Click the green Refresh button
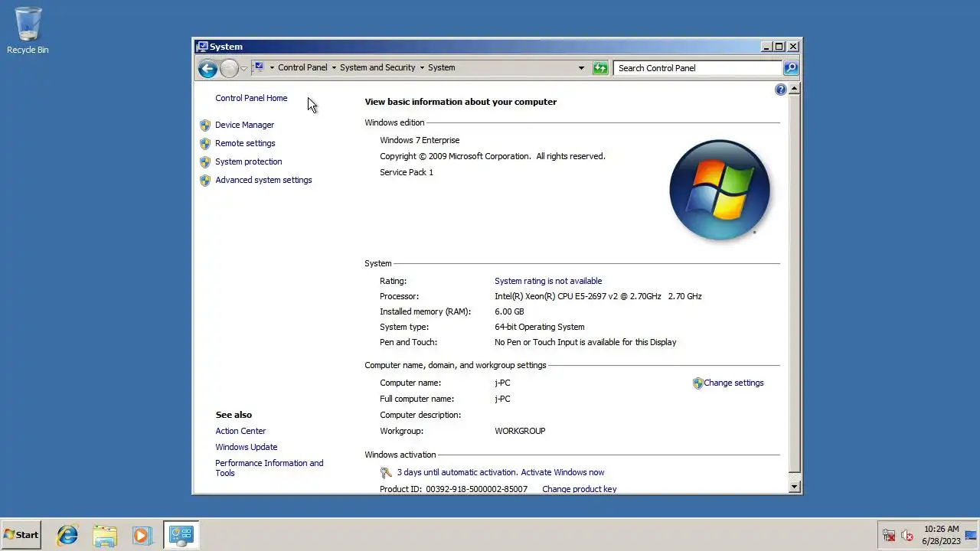The width and height of the screenshot is (980, 551). point(600,68)
